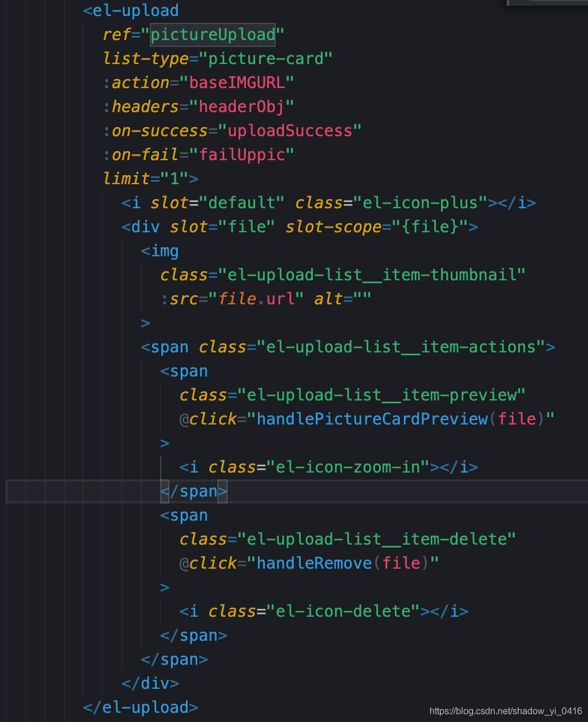Click the {file} slot-scope value
This screenshot has width=588, height=722.
coord(430,227)
